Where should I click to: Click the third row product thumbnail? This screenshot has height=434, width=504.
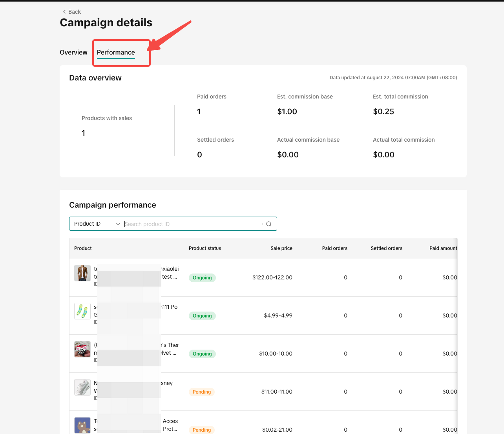[x=82, y=349]
